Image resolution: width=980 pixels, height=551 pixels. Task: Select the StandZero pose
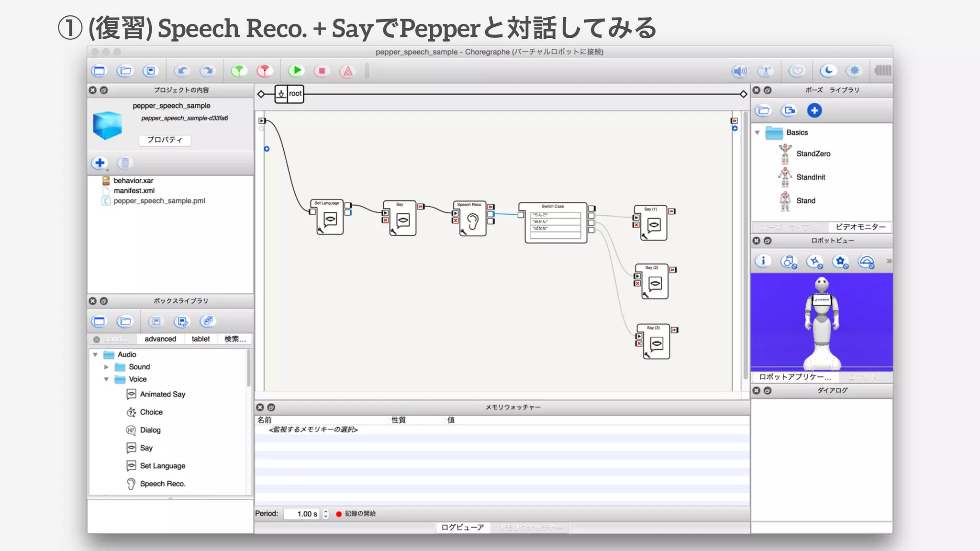tap(804, 154)
